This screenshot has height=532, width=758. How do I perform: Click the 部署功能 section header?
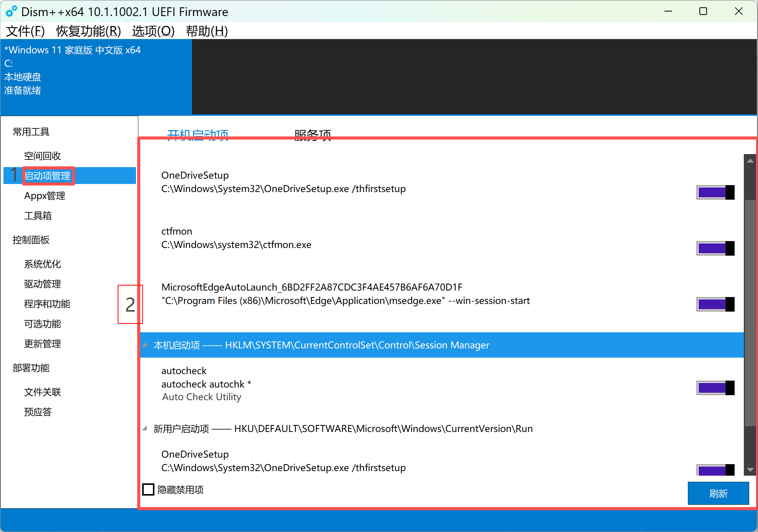(31, 368)
